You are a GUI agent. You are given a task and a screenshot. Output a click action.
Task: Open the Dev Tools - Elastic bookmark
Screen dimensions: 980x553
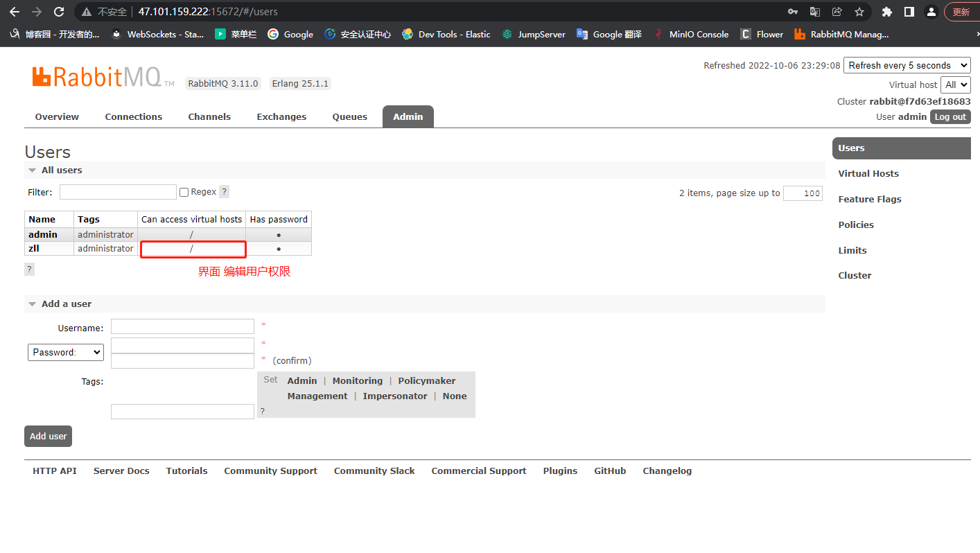pos(446,34)
